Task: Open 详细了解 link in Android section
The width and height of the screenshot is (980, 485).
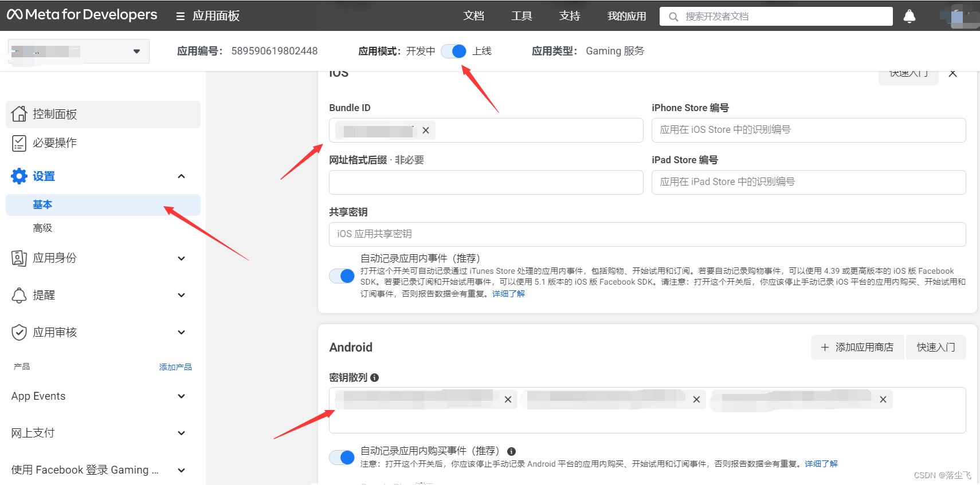Action: tap(821, 464)
